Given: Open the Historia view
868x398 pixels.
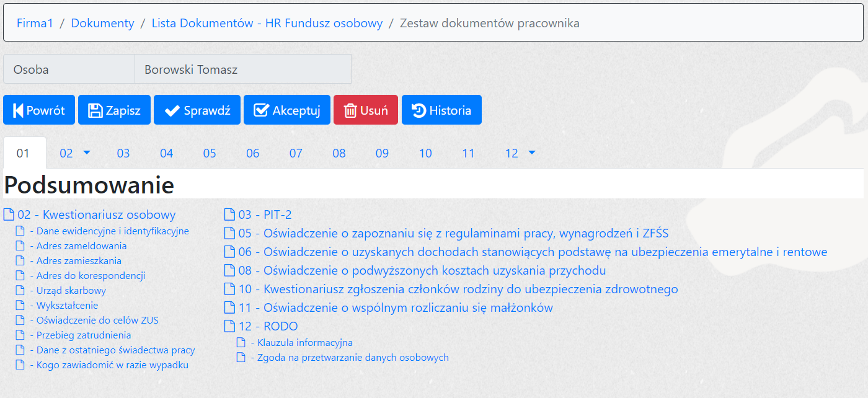Looking at the screenshot, I should coord(441,110).
